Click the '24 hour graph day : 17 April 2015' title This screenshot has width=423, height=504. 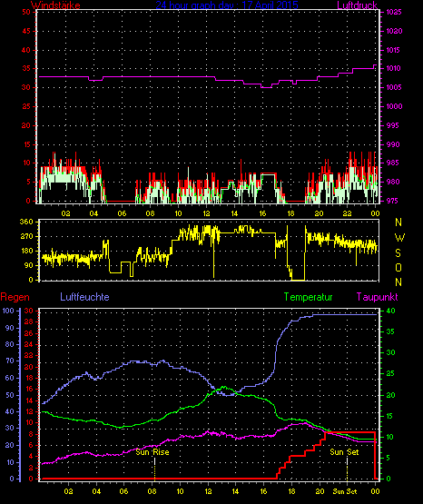227,5
